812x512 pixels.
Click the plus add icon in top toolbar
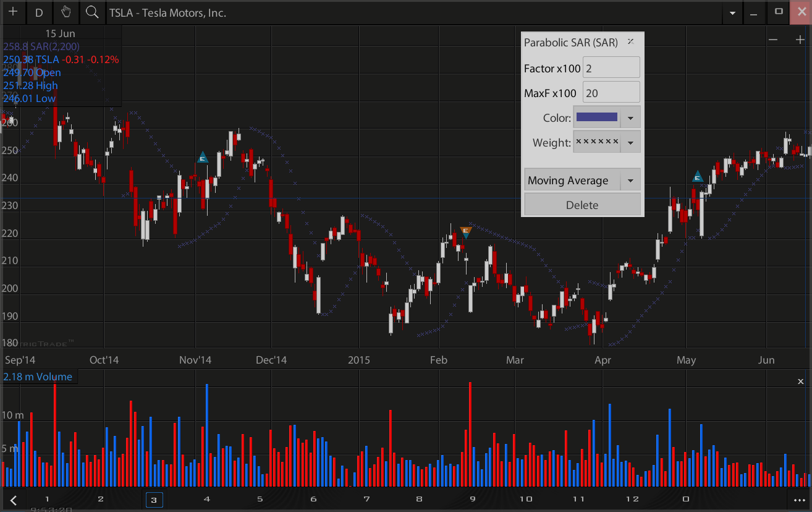point(13,12)
